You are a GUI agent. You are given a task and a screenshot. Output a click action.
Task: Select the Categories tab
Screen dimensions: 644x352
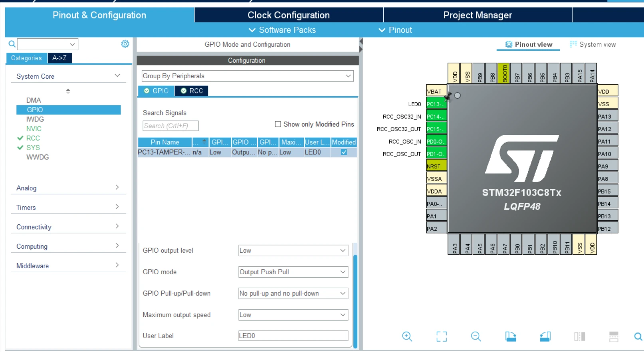pyautogui.click(x=26, y=58)
